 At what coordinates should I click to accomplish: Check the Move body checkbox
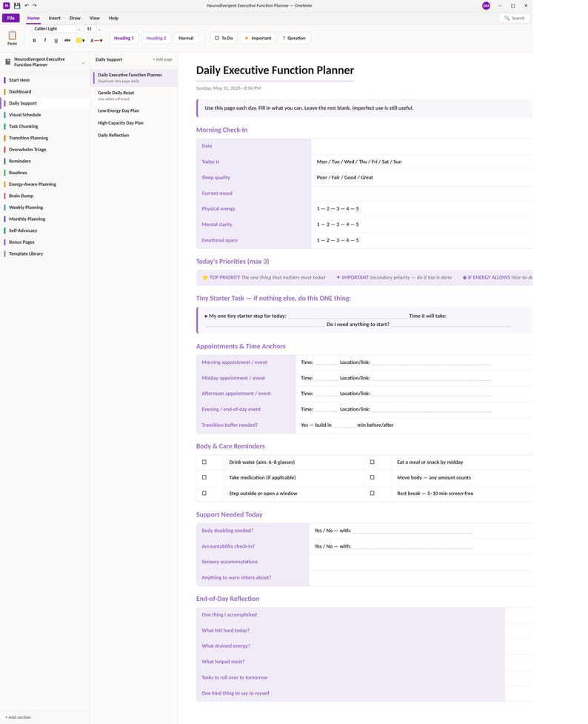[x=372, y=477]
